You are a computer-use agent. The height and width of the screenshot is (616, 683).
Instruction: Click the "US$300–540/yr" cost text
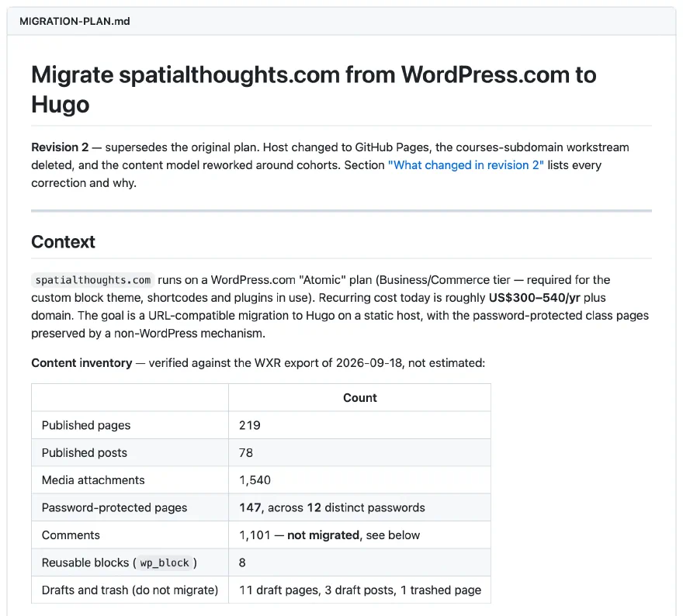click(x=534, y=298)
